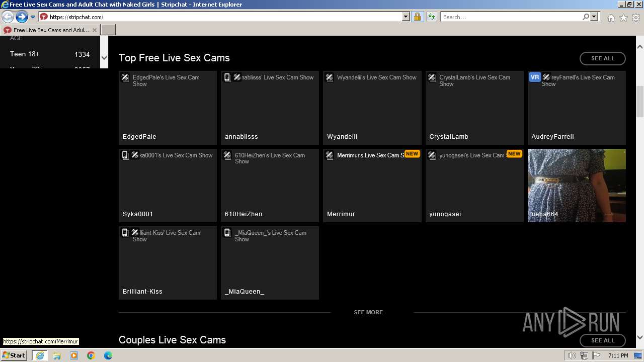Open the AudreyFarrell cam card
This screenshot has width=644, height=362.
click(x=577, y=108)
